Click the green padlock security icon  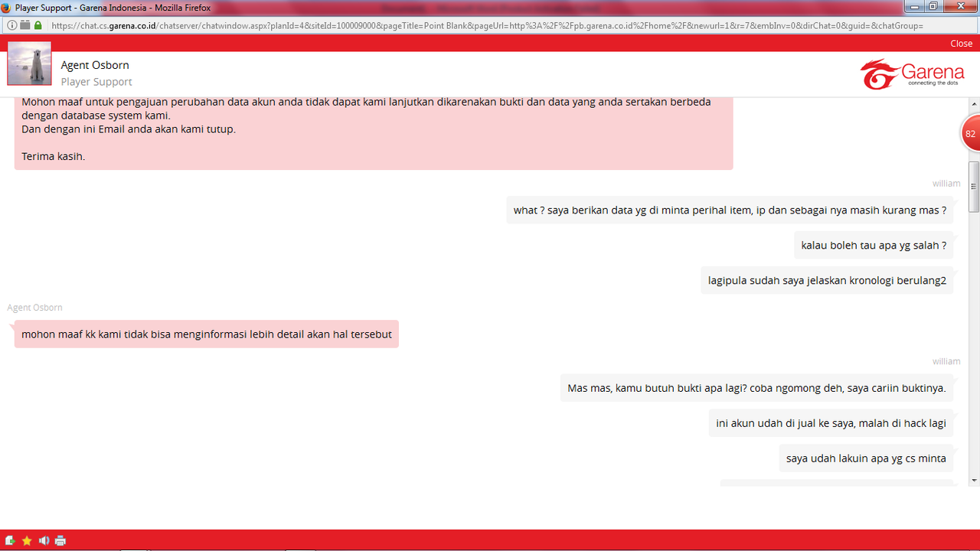click(38, 25)
